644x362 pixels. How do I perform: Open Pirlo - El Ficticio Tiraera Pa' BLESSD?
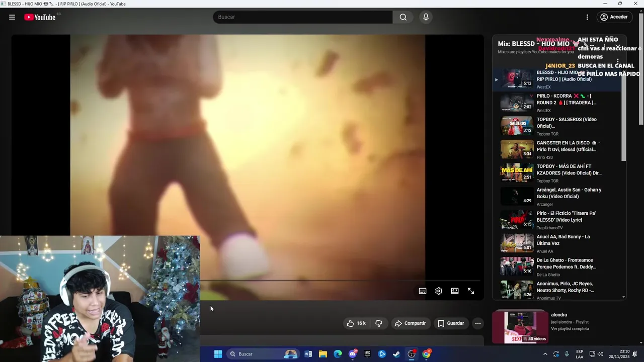[556, 220]
